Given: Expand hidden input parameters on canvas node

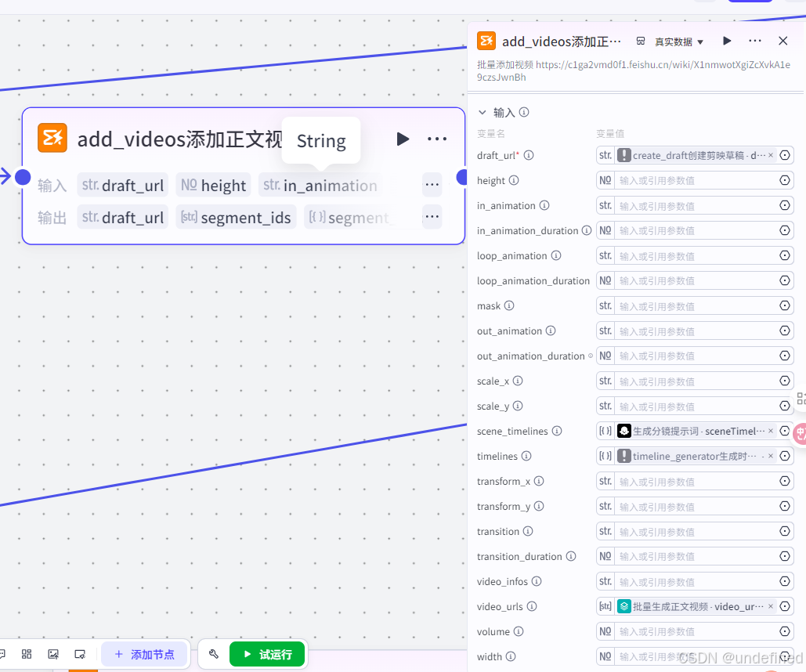Looking at the screenshot, I should click(x=432, y=185).
